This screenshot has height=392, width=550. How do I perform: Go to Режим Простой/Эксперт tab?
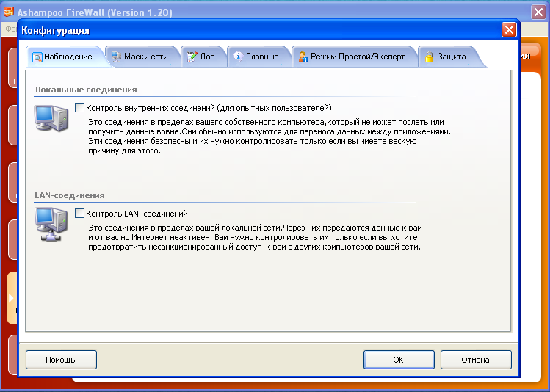click(x=354, y=57)
